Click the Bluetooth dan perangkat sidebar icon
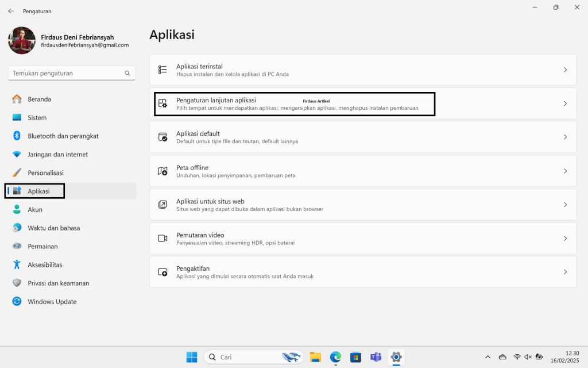 17,136
